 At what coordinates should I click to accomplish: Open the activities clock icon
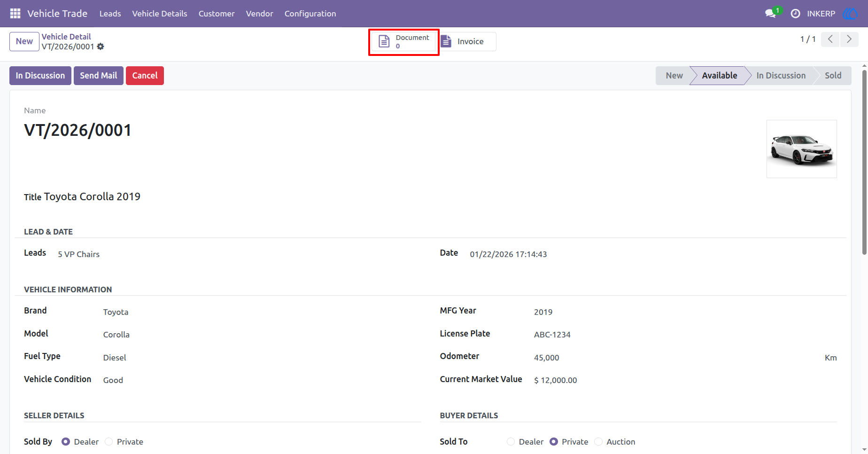coord(795,14)
